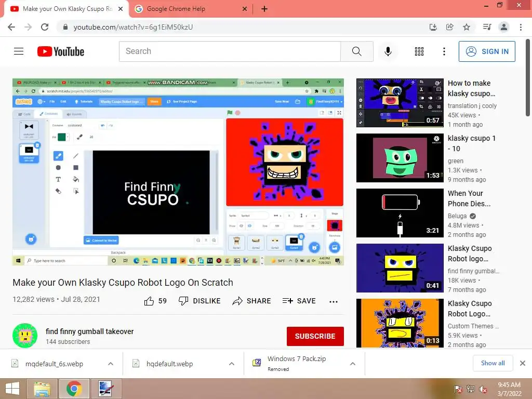Image resolution: width=532 pixels, height=399 pixels.
Task: Open a new Chrome tab
Action: [x=264, y=9]
